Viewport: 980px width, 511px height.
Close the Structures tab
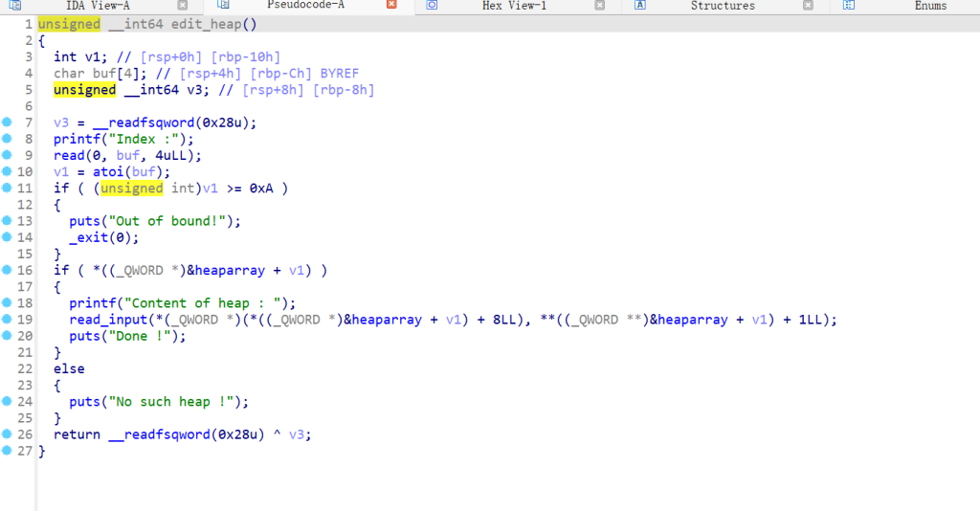tap(808, 6)
